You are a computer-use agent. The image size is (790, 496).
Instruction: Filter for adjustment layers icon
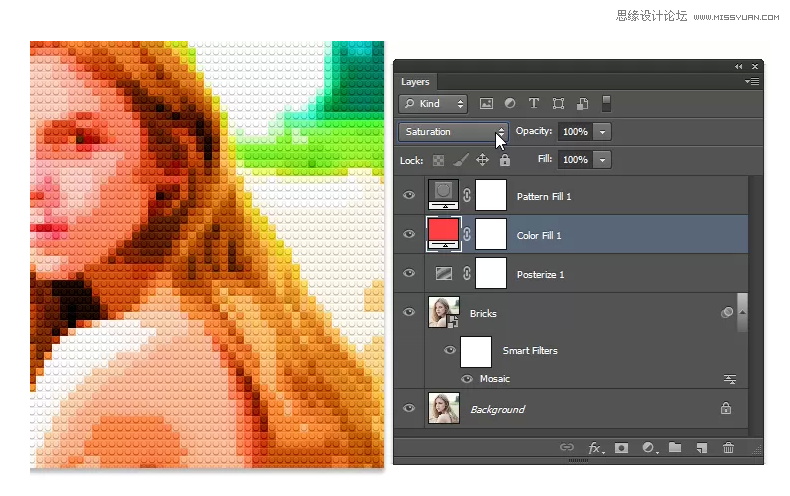510,103
